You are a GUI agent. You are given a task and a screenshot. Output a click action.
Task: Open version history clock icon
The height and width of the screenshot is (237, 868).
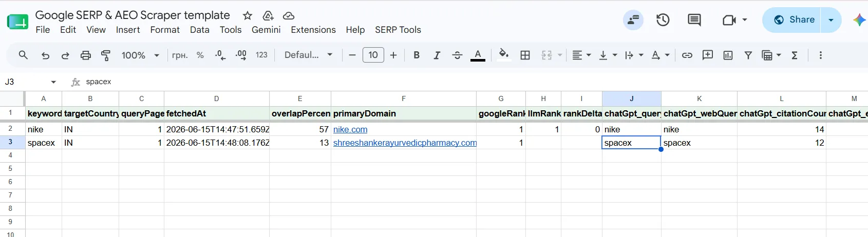click(x=663, y=20)
